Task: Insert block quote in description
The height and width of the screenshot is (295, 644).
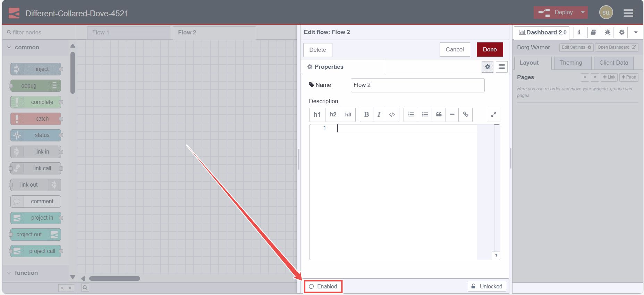Action: pos(439,115)
